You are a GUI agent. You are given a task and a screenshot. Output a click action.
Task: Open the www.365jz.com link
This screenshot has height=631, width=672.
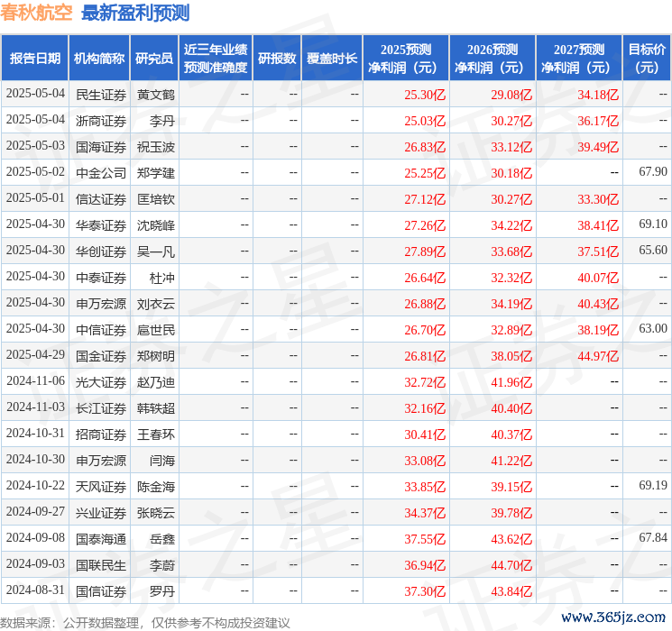[613, 617]
